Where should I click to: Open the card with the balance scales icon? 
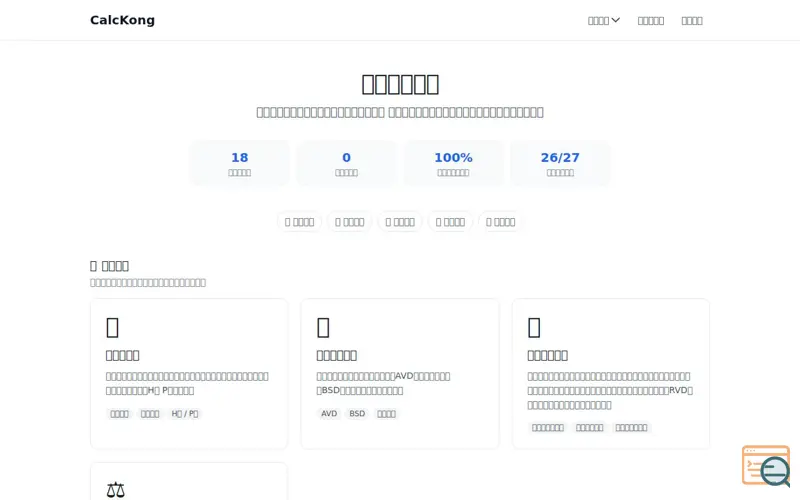click(x=189, y=481)
